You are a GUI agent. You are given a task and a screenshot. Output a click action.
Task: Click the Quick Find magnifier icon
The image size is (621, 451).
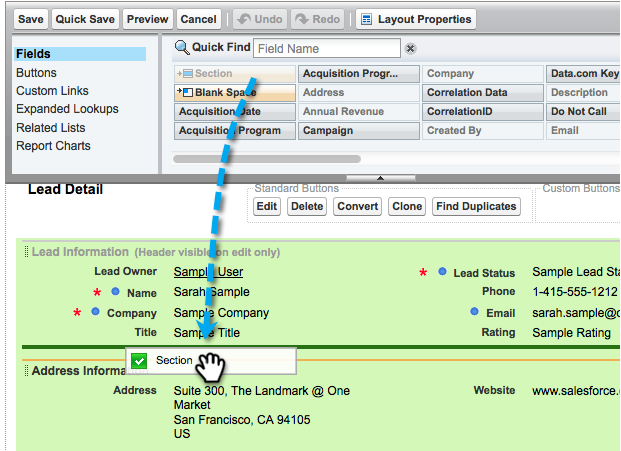(182, 48)
